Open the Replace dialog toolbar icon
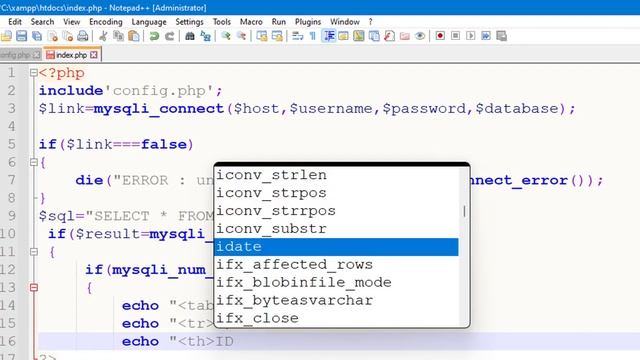The image size is (640, 360). [x=205, y=36]
